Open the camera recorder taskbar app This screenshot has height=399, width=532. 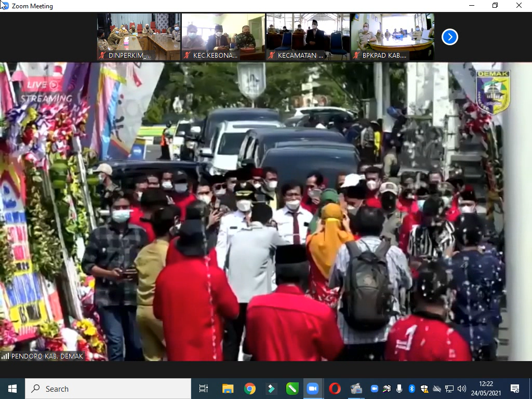pos(356,389)
